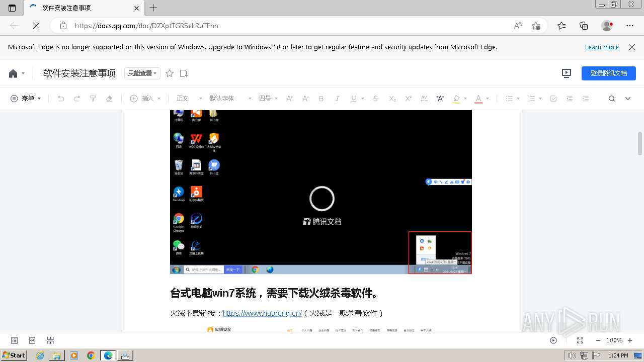Image resolution: width=644 pixels, height=362 pixels.
Task: Click the redo arrow
Action: click(x=77, y=99)
